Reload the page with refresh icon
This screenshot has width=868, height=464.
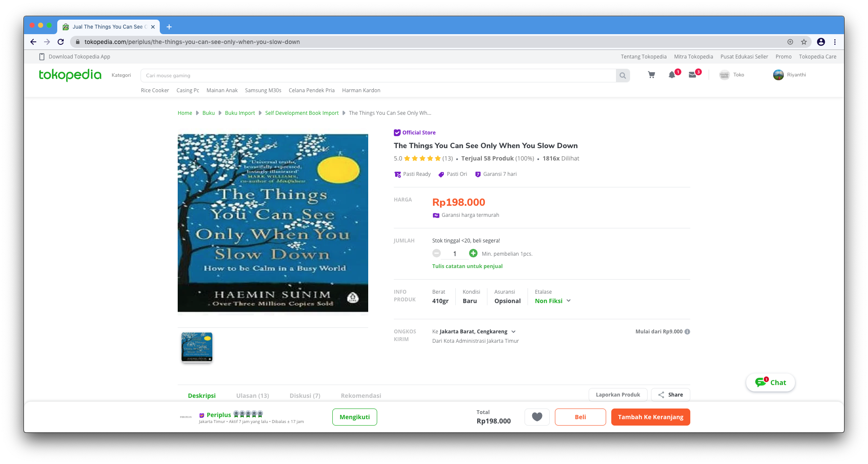coord(61,42)
